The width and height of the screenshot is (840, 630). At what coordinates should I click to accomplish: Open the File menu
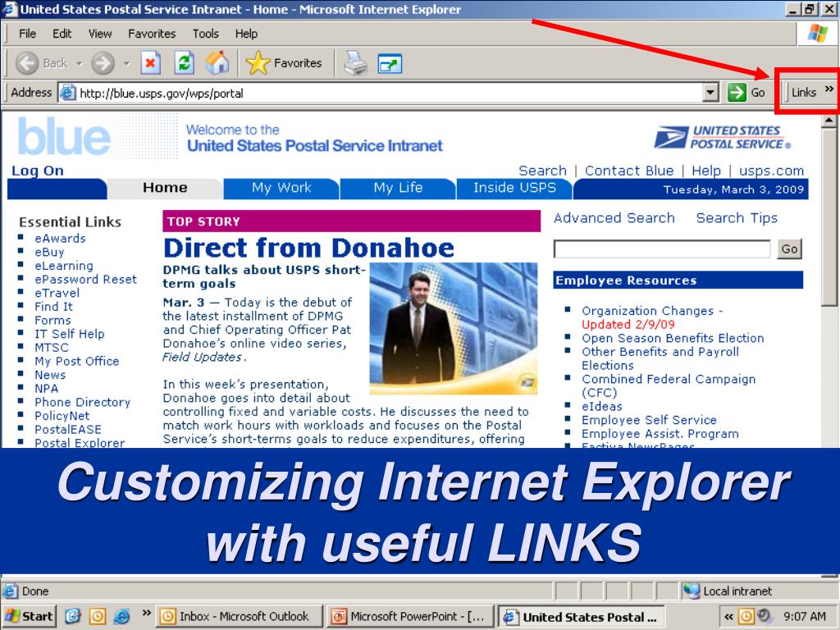[27, 34]
